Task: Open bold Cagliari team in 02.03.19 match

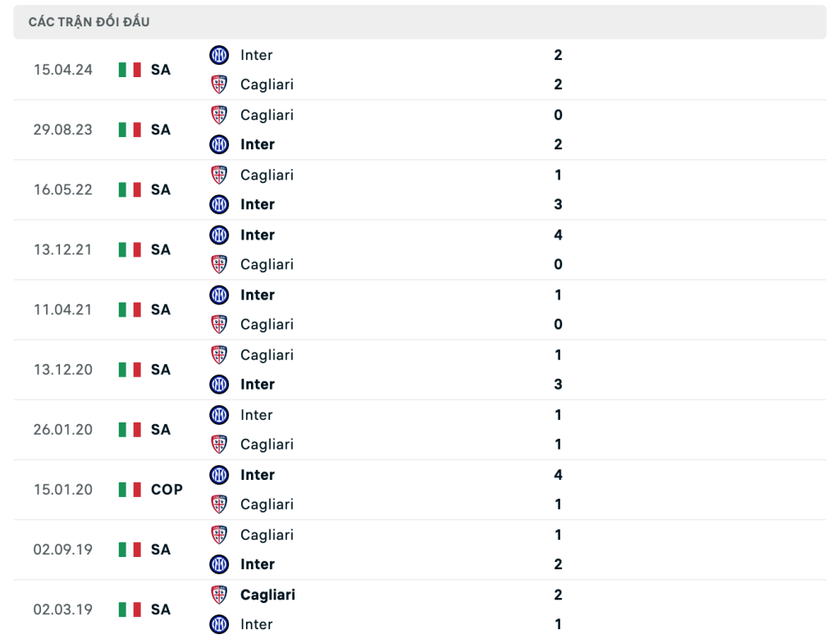Action: [x=267, y=595]
